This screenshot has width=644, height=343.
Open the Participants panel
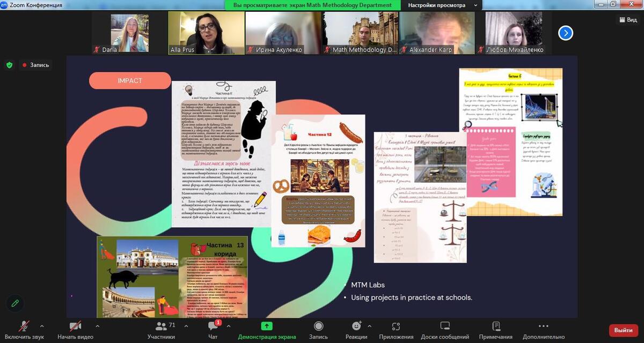(161, 330)
